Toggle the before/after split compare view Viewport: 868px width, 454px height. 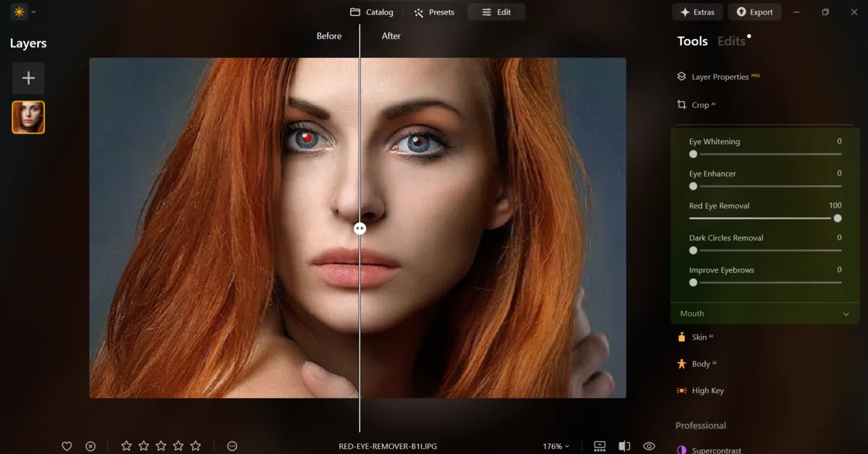pos(624,445)
